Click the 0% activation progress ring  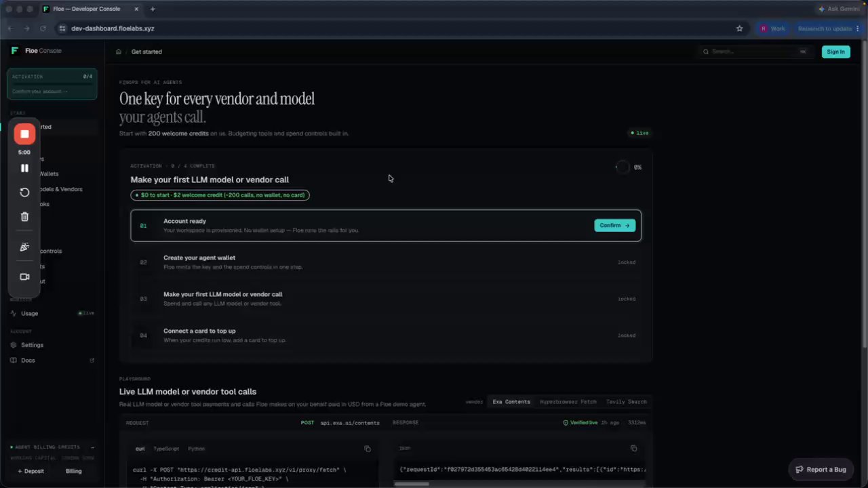pos(622,167)
